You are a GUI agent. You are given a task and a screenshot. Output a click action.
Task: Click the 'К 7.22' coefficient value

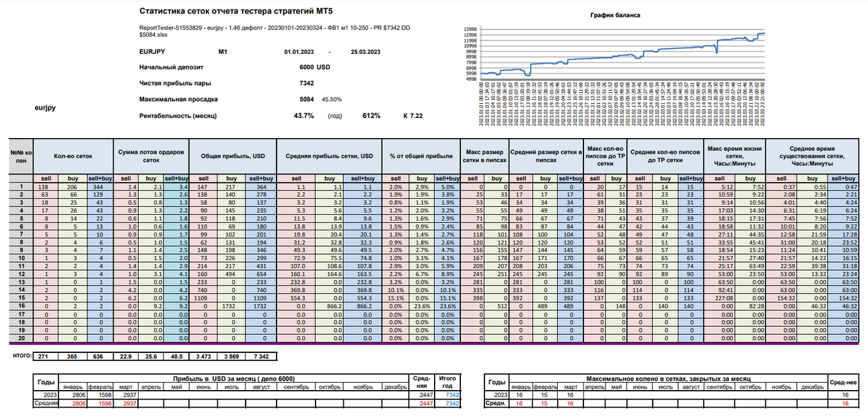[412, 116]
